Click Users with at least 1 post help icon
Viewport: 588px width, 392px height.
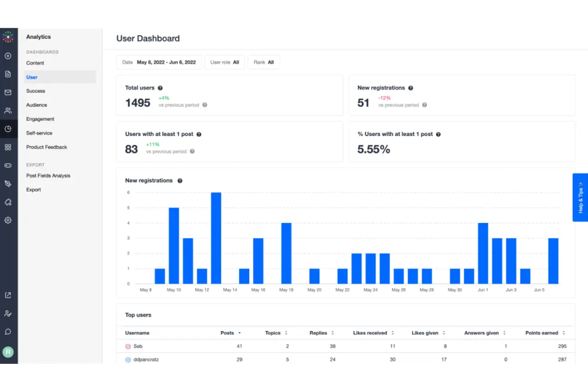199,135
